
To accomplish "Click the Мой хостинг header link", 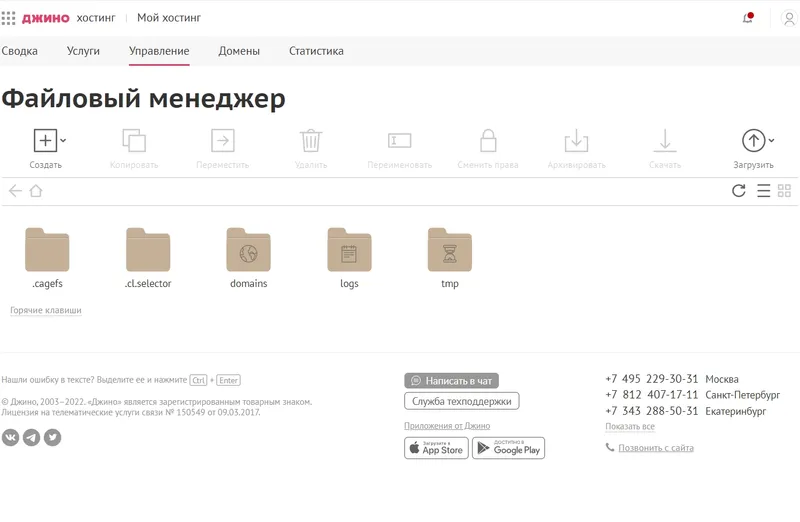I will 169,18.
